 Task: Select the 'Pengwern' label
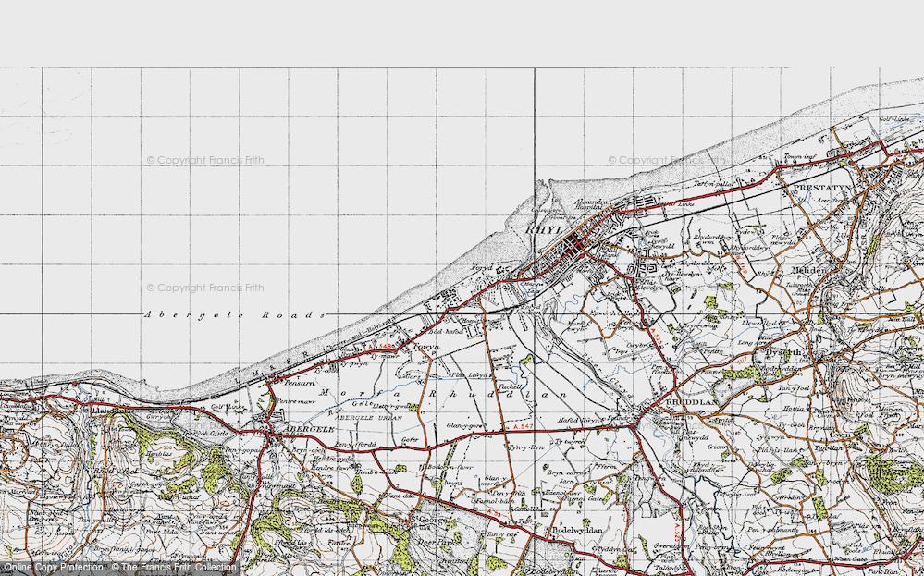[648, 478]
